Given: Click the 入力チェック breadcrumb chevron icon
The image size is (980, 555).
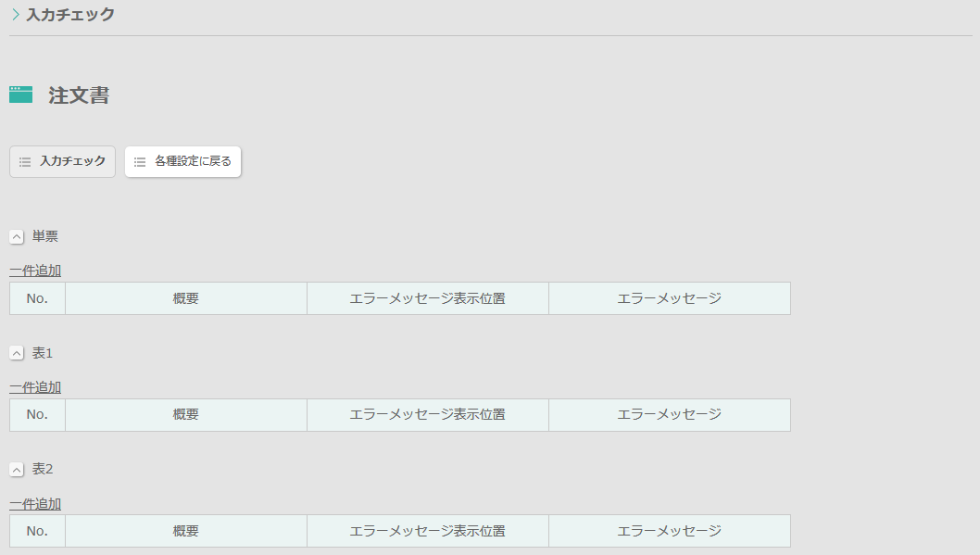Looking at the screenshot, I should point(16,15).
